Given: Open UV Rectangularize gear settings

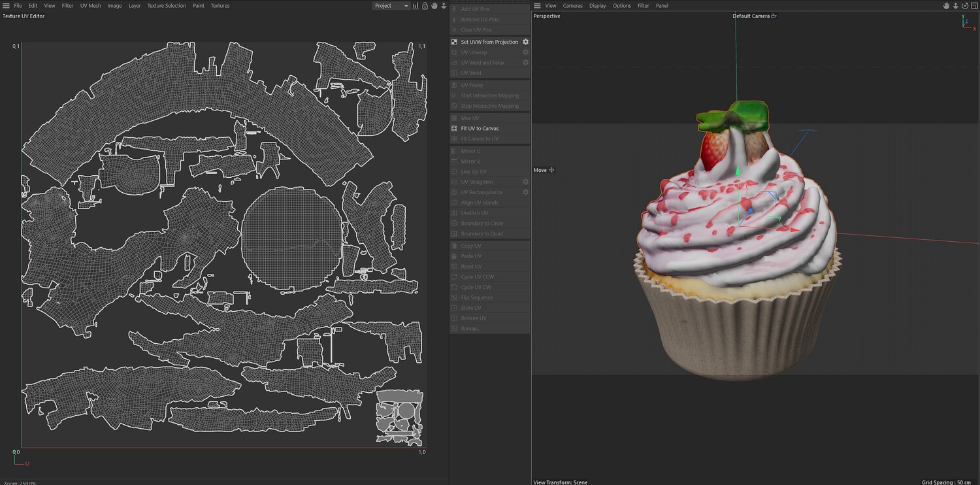Looking at the screenshot, I should (525, 192).
